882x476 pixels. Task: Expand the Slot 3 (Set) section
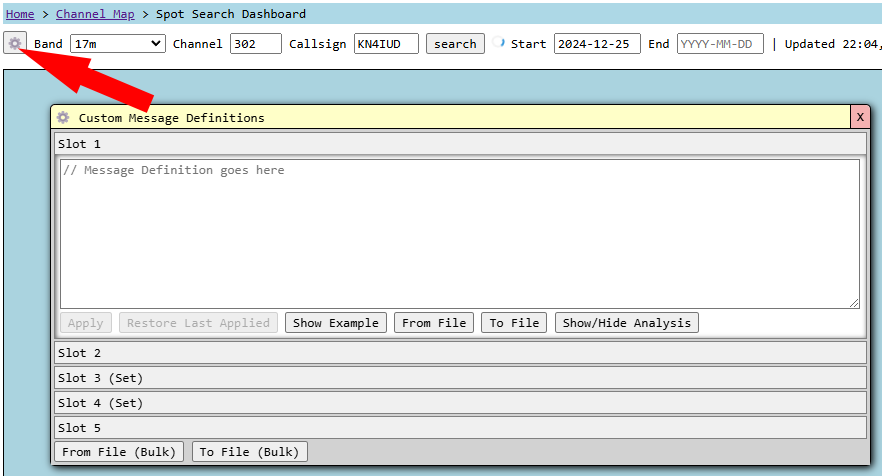click(x=460, y=378)
